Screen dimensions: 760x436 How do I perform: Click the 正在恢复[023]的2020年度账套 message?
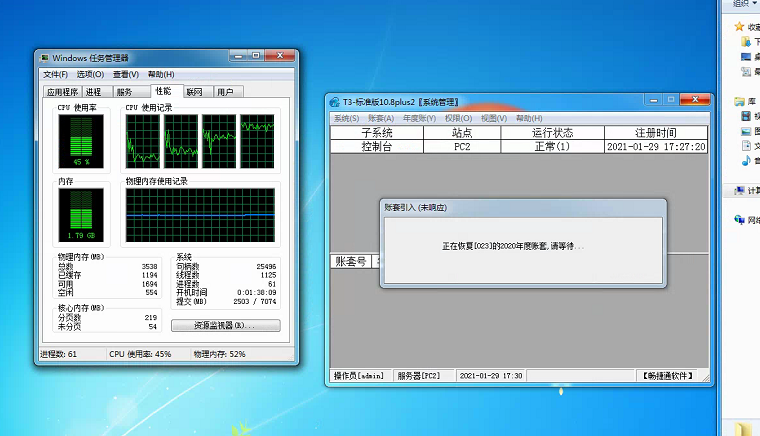click(x=513, y=246)
